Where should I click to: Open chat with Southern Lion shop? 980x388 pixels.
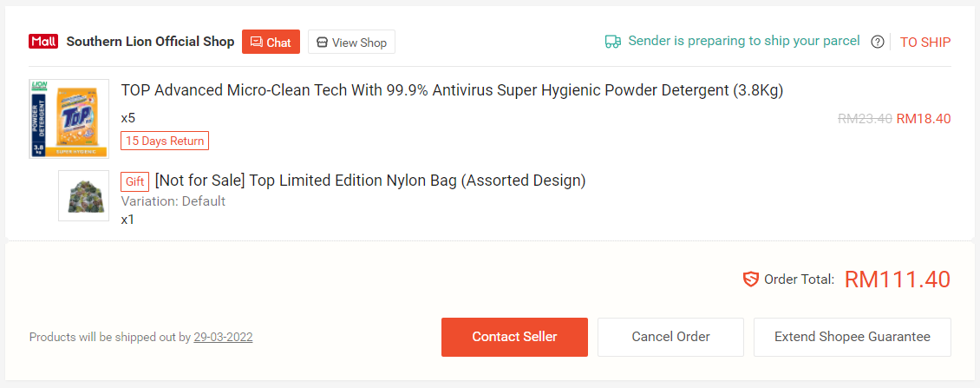click(271, 42)
